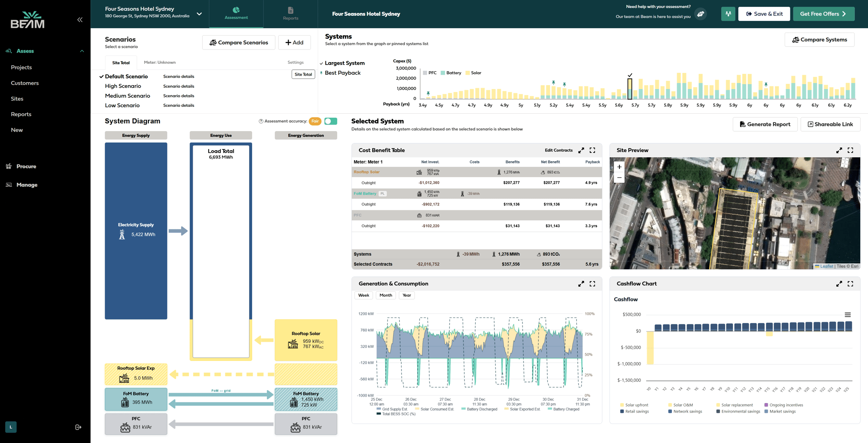Open scenario details for Medium Scenario

[x=179, y=96]
